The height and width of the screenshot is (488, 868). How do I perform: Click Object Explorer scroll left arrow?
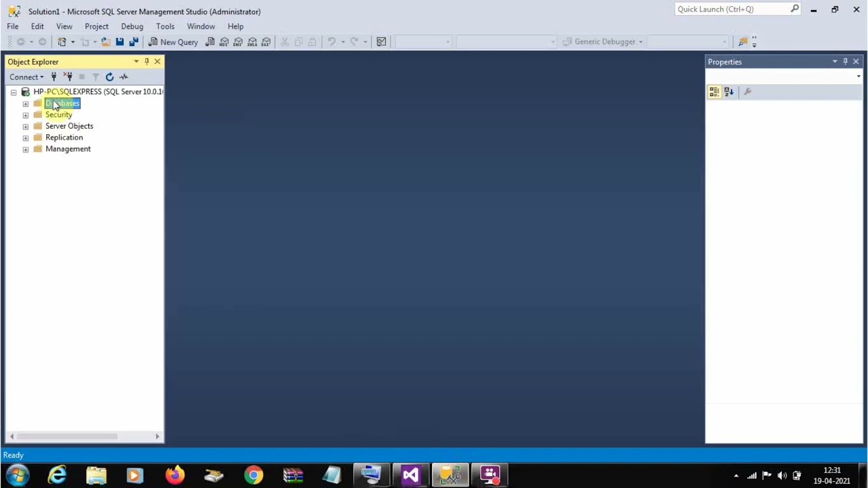[x=12, y=436]
